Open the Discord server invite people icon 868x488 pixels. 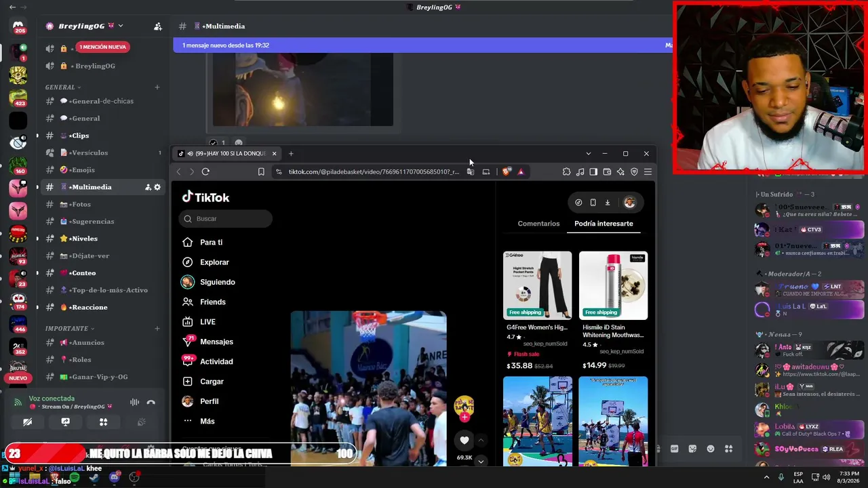158,26
